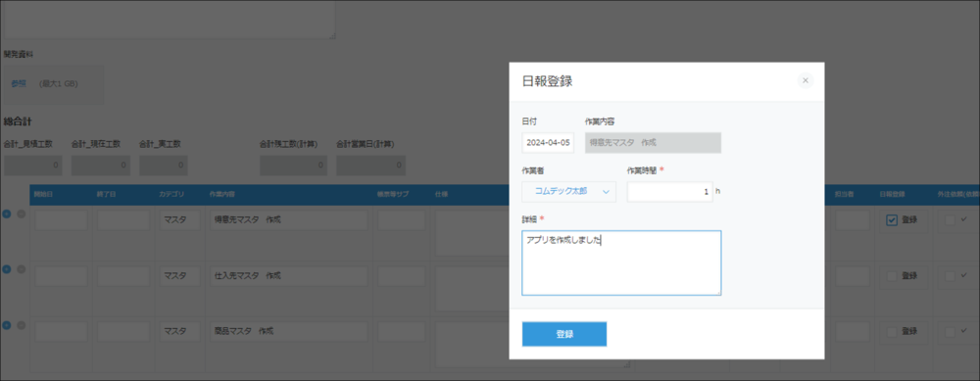Click the 帳票等サブ field in 仕入先マスタ row

pos(401,275)
